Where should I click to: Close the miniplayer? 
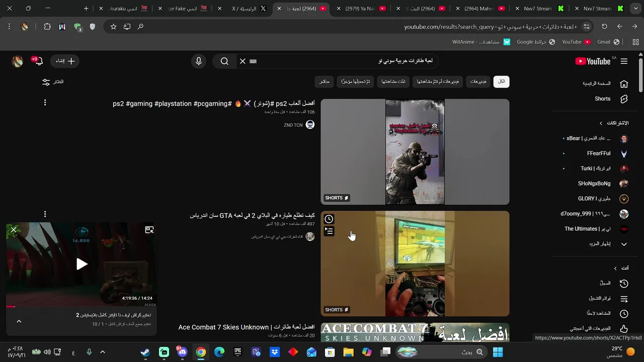(14, 230)
